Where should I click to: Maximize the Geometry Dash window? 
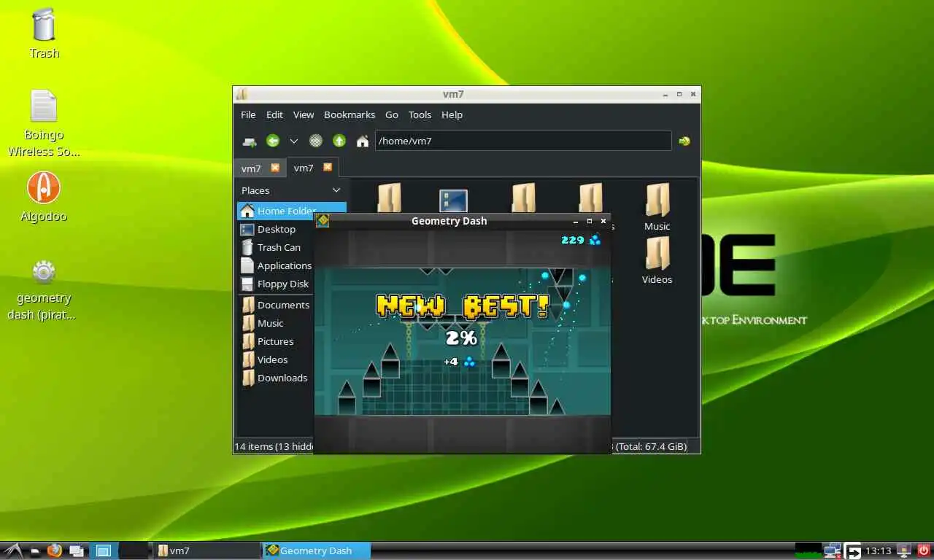point(590,221)
